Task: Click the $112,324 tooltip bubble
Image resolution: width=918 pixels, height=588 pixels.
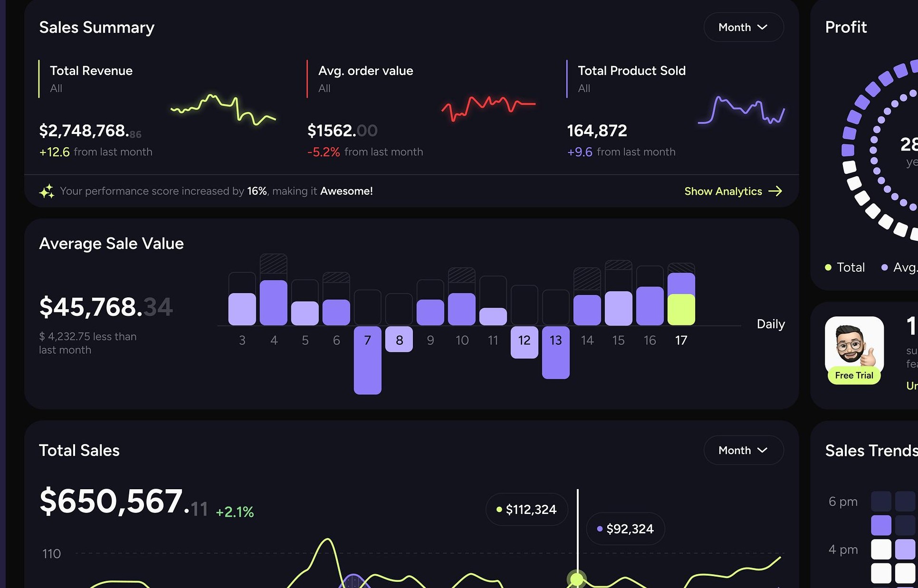Action: pos(526,510)
